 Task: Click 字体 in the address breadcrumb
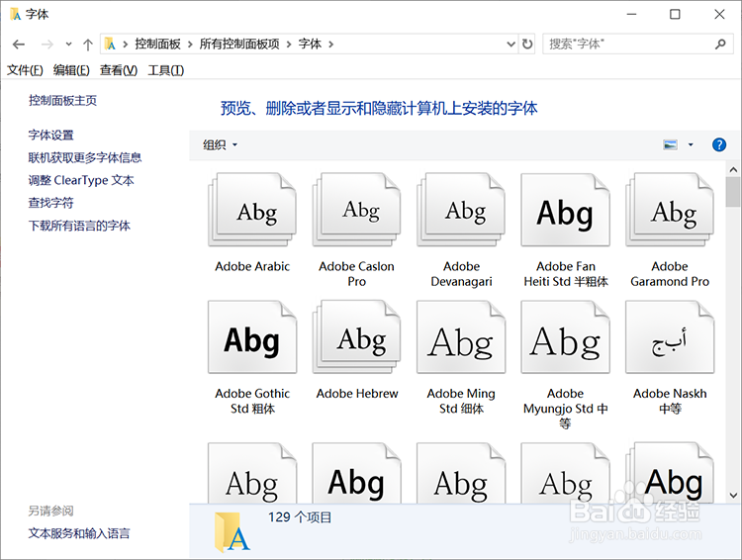point(310,44)
